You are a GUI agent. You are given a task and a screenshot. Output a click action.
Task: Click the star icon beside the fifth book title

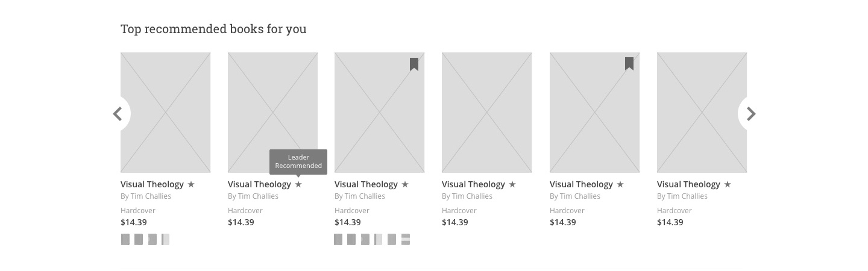click(x=620, y=184)
